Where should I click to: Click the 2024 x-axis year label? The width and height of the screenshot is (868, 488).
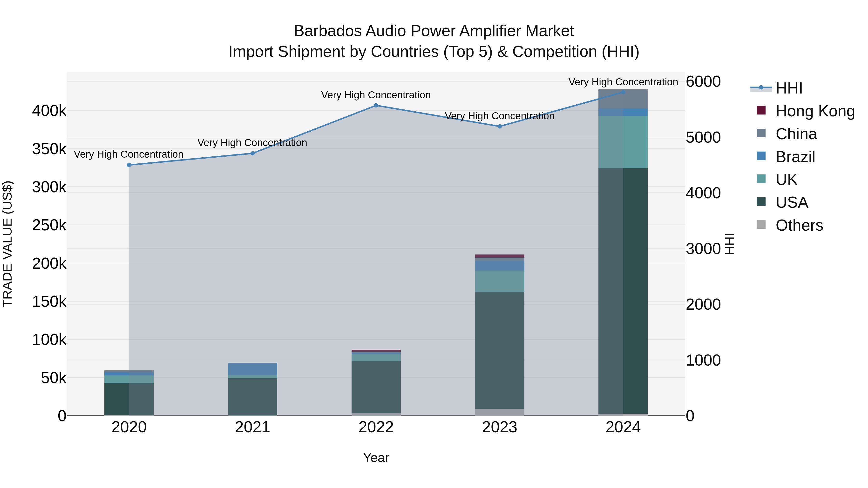[x=623, y=427]
